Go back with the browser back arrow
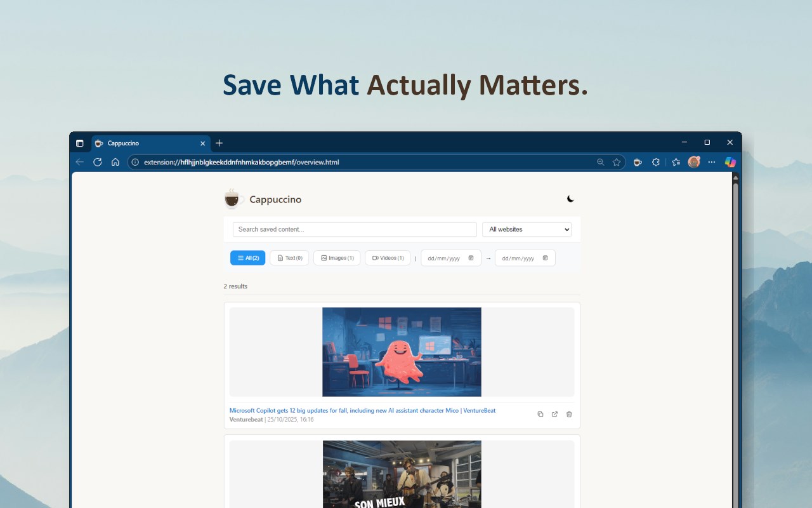The height and width of the screenshot is (508, 812). click(79, 162)
